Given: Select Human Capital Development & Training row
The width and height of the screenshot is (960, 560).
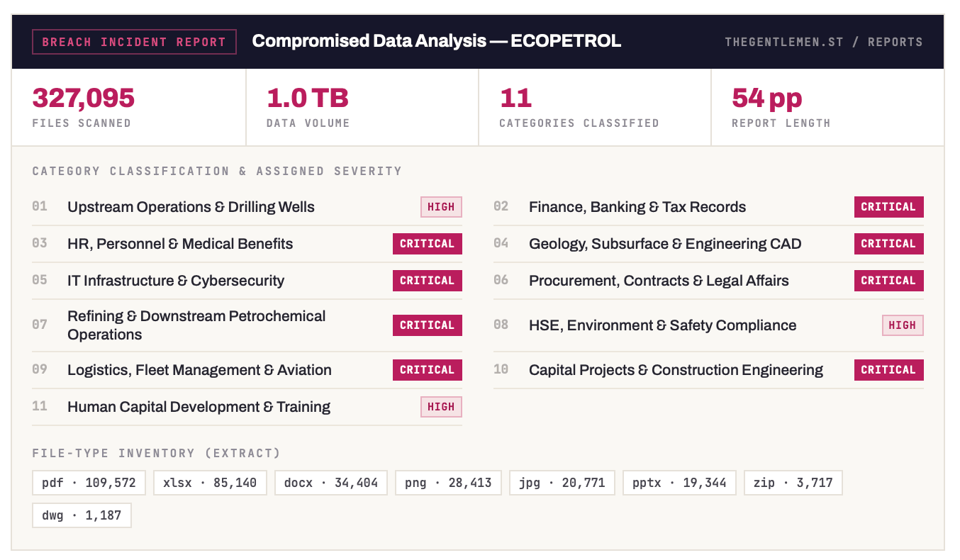Looking at the screenshot, I should tap(247, 407).
